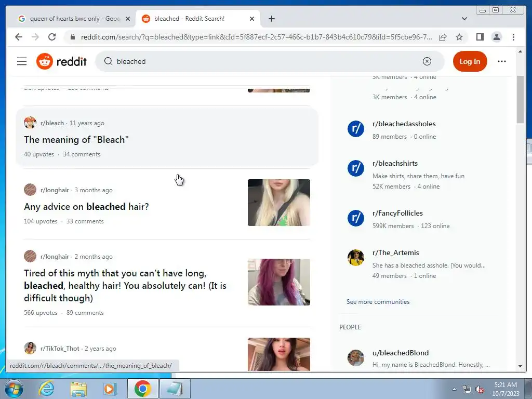Screen dimensions: 532x399
Task: Go to Reddit home via logo
Action: click(x=61, y=61)
